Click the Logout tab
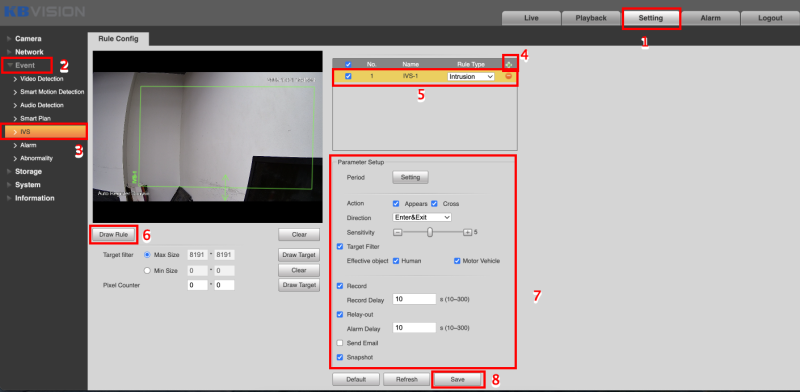The height and width of the screenshot is (392, 800). [770, 18]
